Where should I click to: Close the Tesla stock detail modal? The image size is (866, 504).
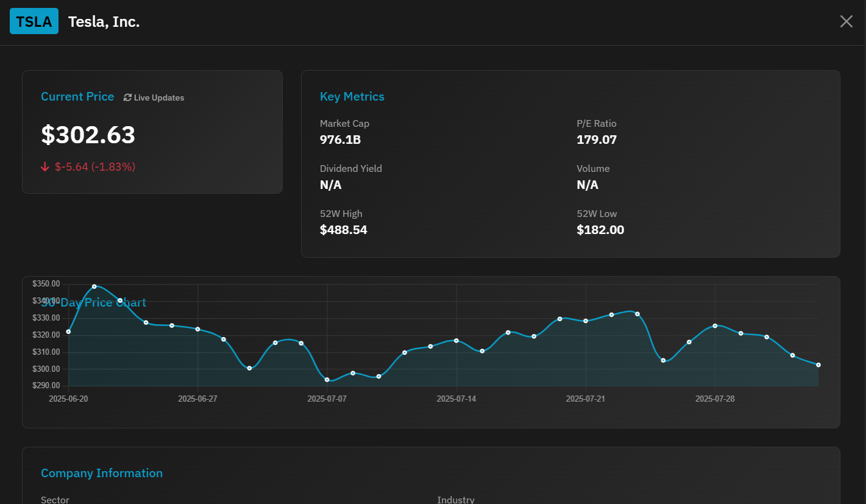846,21
